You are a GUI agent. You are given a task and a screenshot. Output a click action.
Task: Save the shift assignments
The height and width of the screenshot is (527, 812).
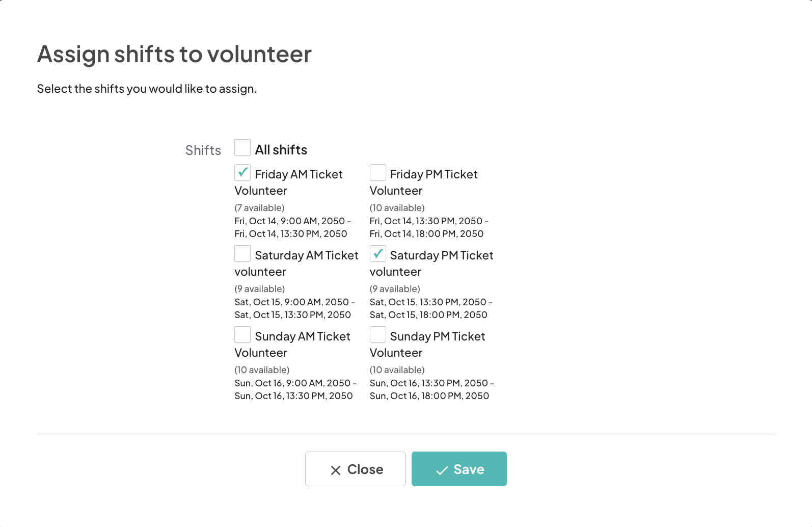point(459,469)
